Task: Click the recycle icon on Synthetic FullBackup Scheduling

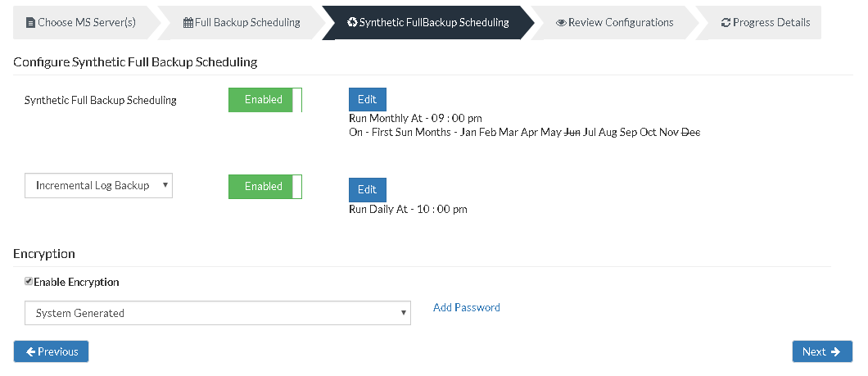Action: pyautogui.click(x=352, y=22)
